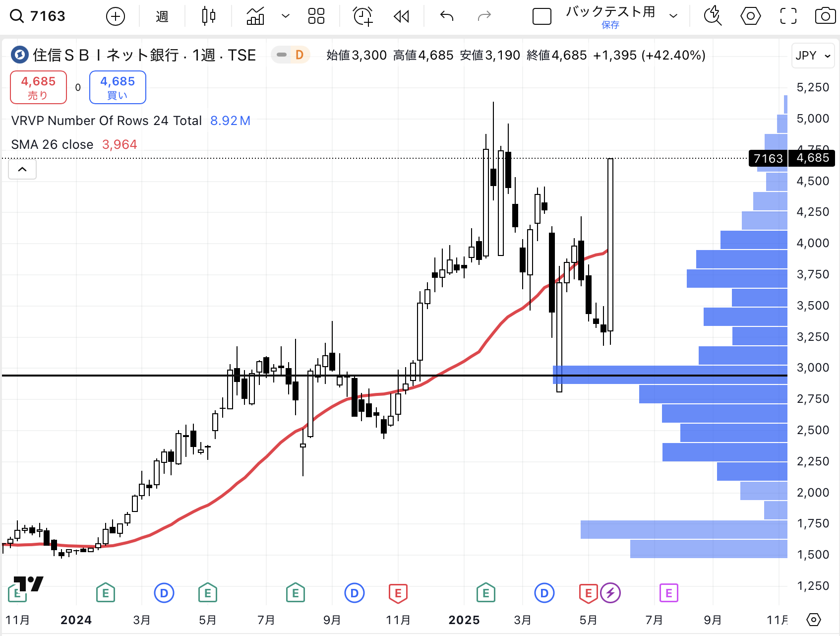Open the weekly interval selector
The height and width of the screenshot is (636, 840).
tap(162, 16)
